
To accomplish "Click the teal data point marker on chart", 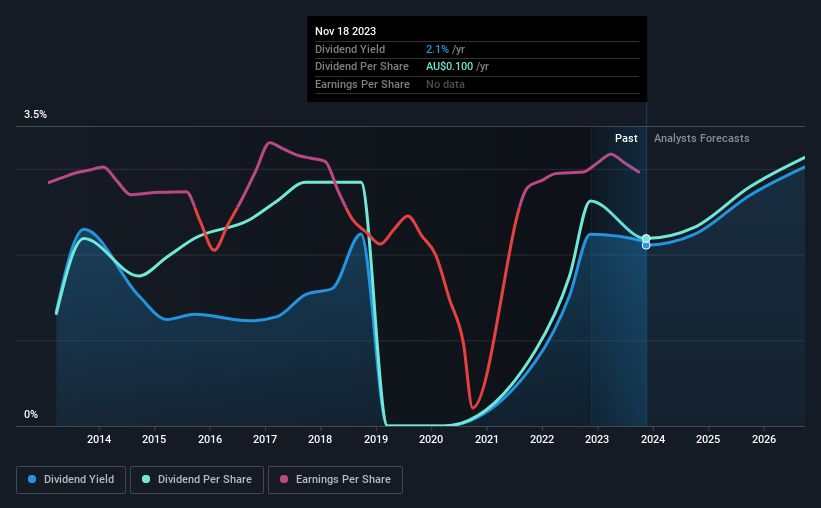I will tap(646, 238).
